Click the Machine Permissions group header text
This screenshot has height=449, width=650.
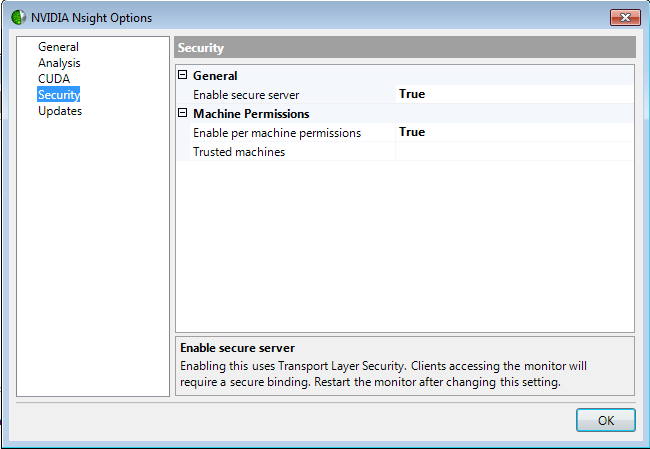pyautogui.click(x=251, y=114)
